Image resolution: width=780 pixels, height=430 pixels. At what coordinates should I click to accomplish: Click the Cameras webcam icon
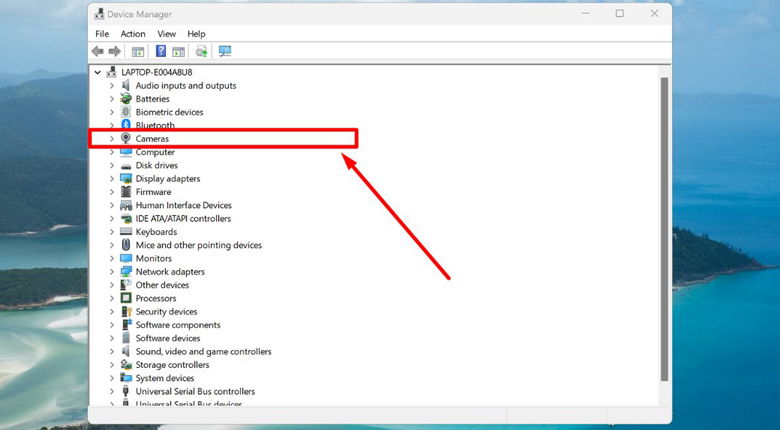(126, 139)
